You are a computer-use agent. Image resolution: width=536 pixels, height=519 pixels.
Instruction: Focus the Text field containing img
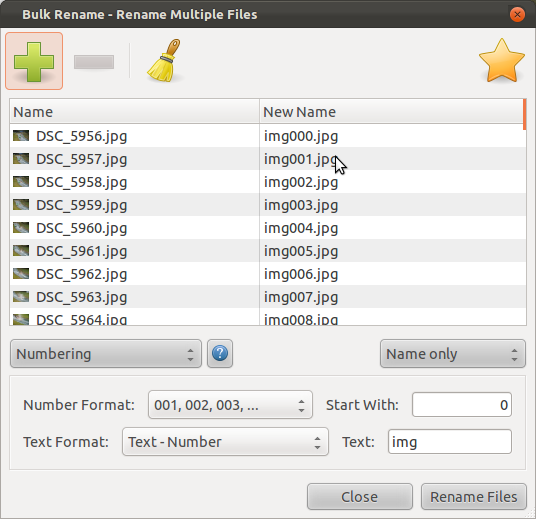point(450,442)
